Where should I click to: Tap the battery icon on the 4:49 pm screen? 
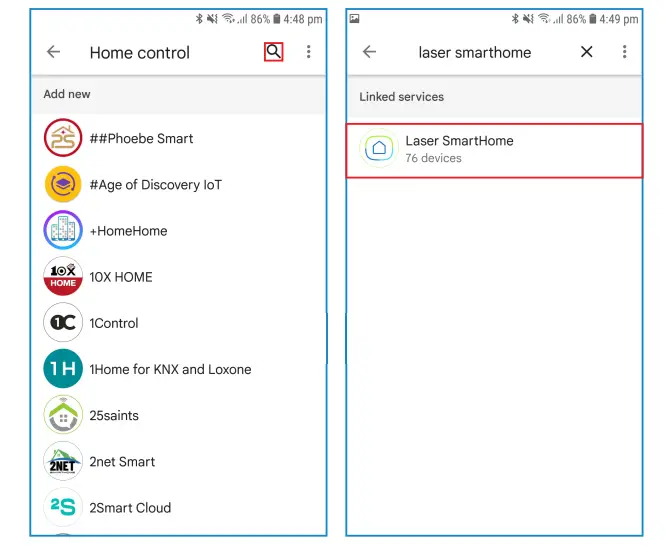pyautogui.click(x=593, y=19)
